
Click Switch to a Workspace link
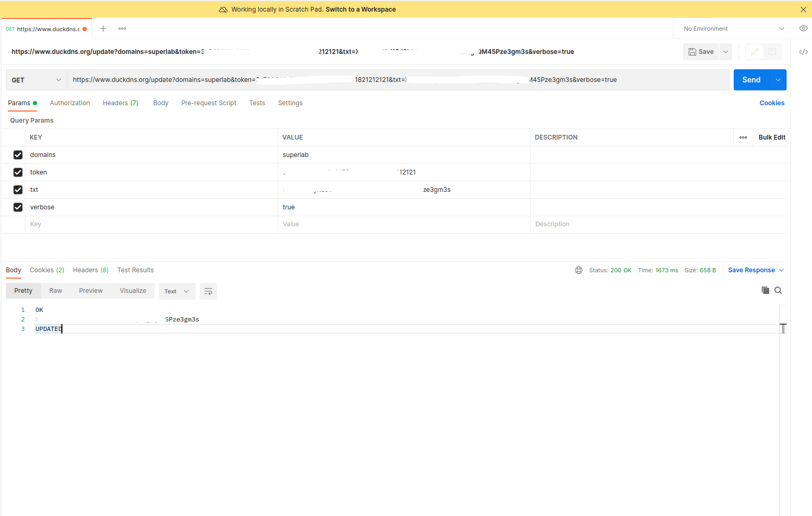(361, 10)
